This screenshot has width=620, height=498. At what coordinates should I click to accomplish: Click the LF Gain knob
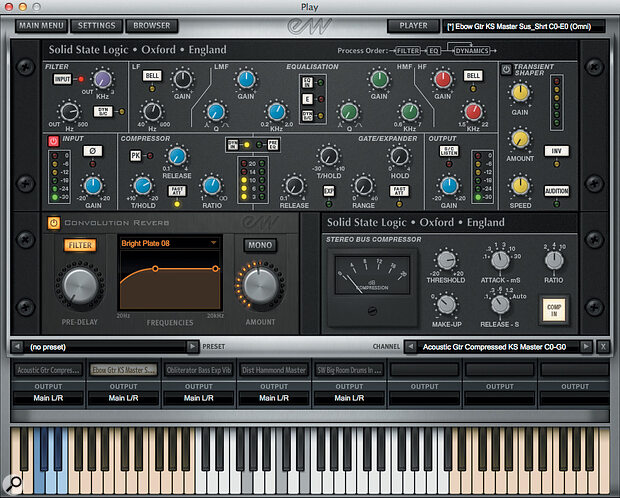tap(182, 80)
